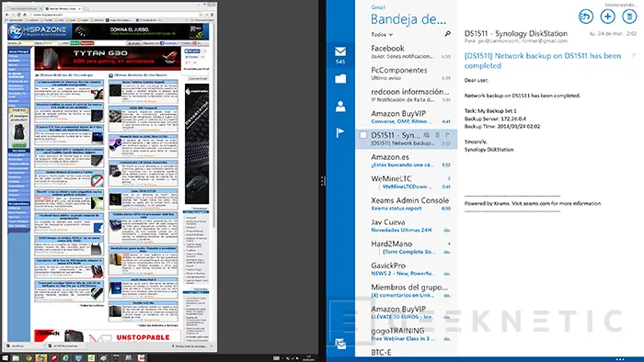Reload the Hispazone page in Chrome

(19, 15)
